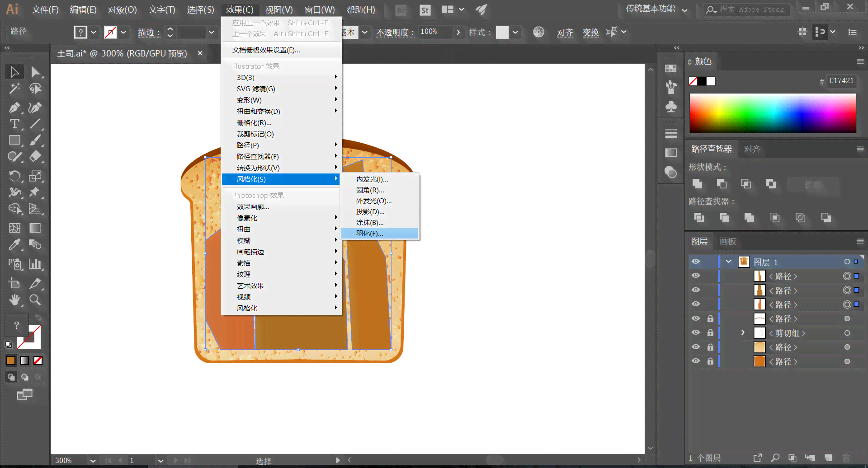The height and width of the screenshot is (468, 868).
Task: Hide the bottom orange 路径 layer
Action: coord(696,361)
